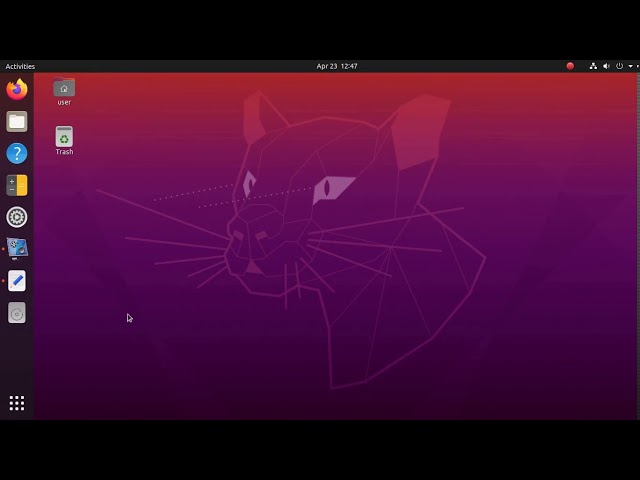Open Settings gear in the dock
Viewport: 640px width, 480px height.
click(17, 217)
